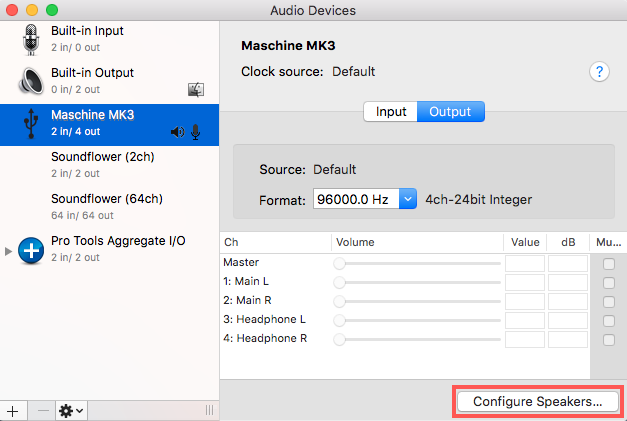This screenshot has height=421, width=627.
Task: Click the Built-in Input microphone icon
Action: pos(31,40)
